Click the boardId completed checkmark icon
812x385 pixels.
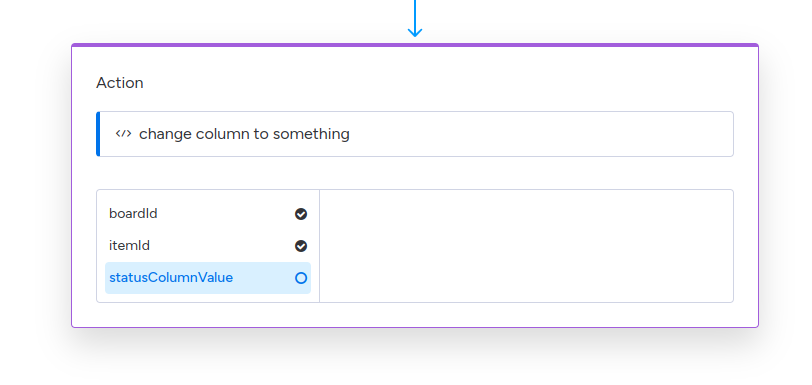pyautogui.click(x=301, y=214)
